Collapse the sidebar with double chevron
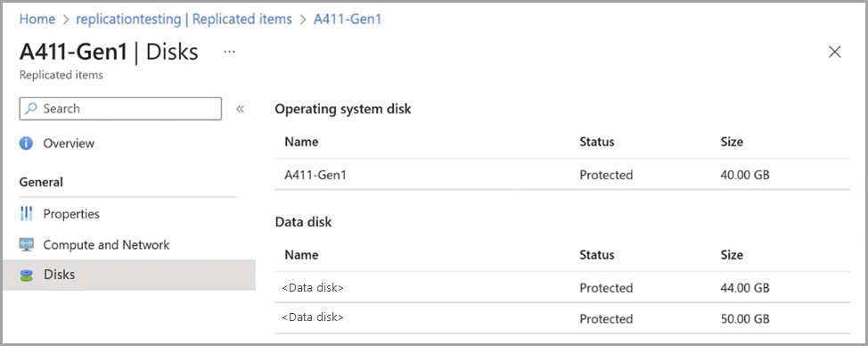868x346 pixels. coord(241,109)
